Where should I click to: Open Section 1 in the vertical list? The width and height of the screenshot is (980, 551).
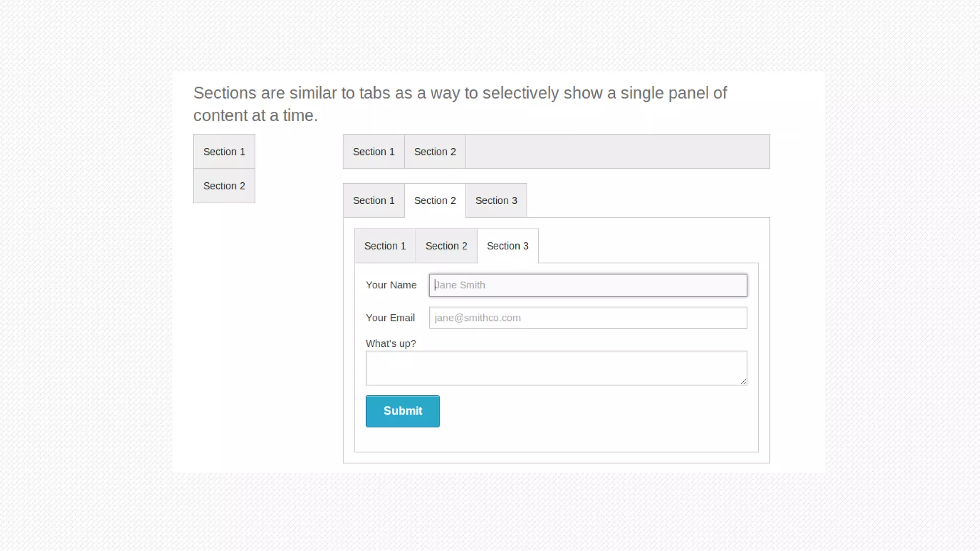click(224, 152)
